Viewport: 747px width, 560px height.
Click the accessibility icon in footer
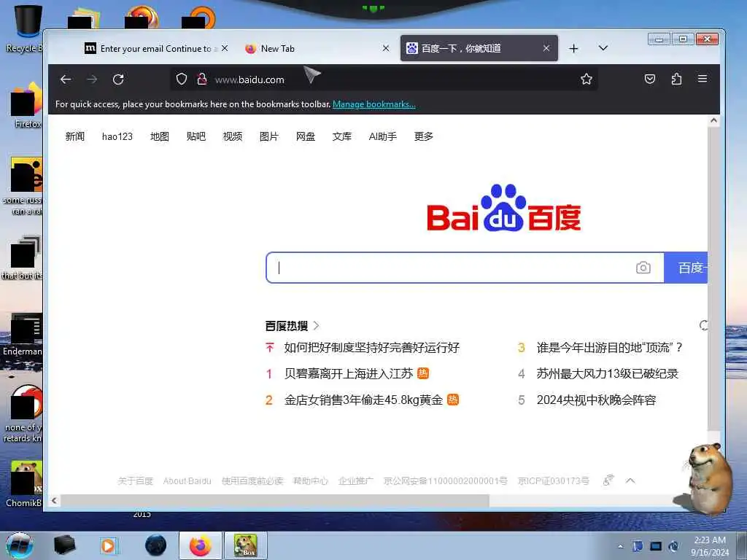[x=608, y=481]
